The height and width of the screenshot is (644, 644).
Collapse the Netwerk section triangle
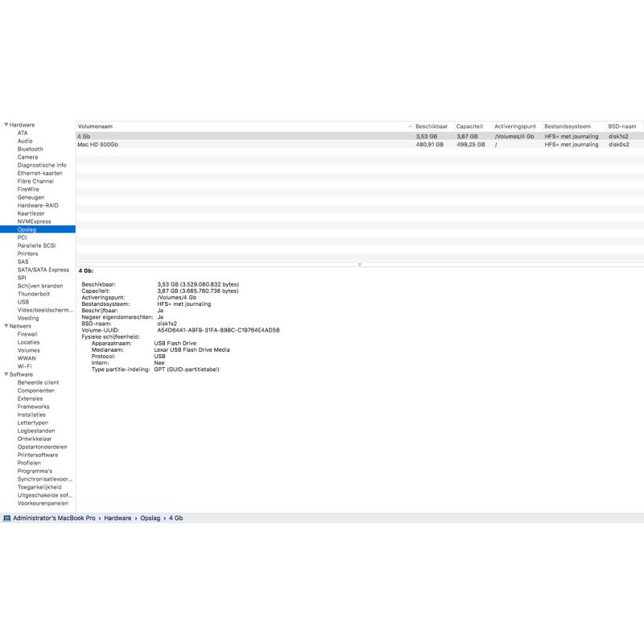coord(6,326)
